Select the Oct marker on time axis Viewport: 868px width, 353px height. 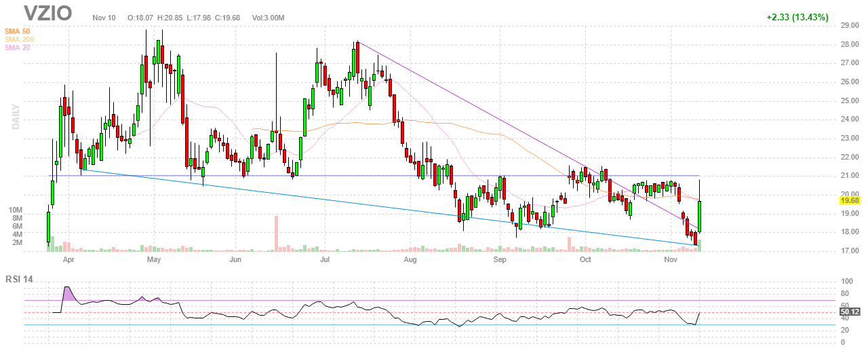(585, 259)
